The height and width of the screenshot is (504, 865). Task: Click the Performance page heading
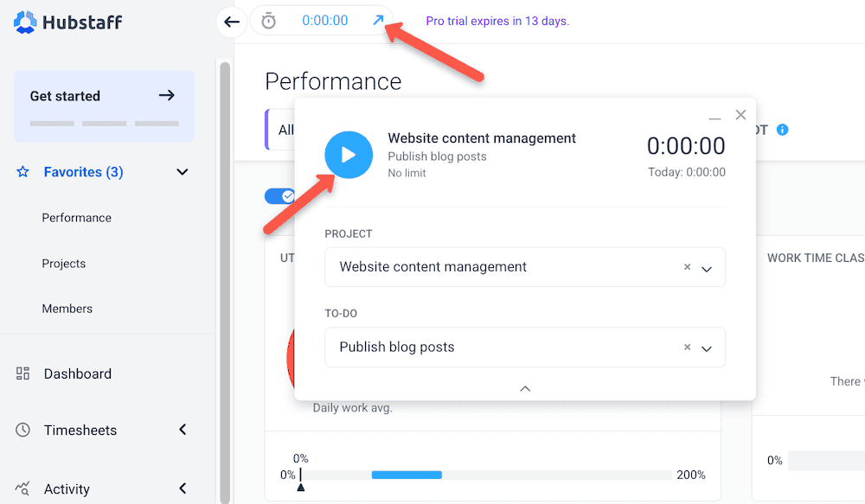tap(333, 81)
